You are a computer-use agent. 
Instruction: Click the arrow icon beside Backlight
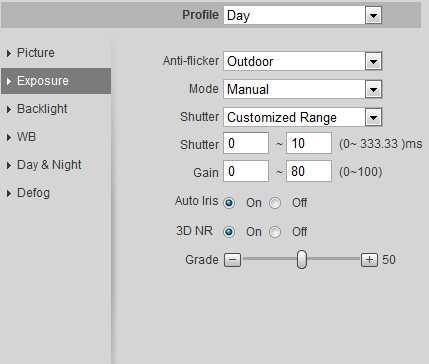pyautogui.click(x=9, y=109)
